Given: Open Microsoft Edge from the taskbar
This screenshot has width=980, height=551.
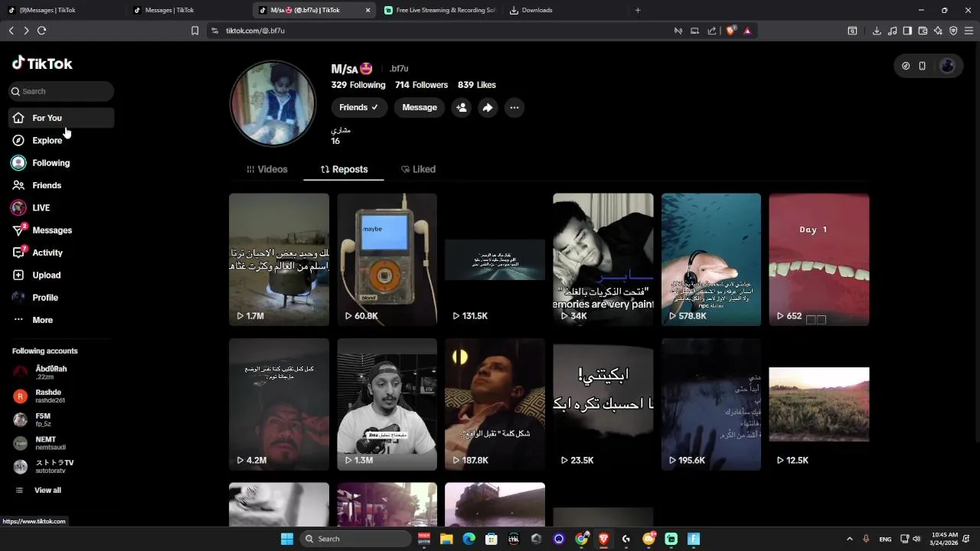Looking at the screenshot, I should [469, 539].
